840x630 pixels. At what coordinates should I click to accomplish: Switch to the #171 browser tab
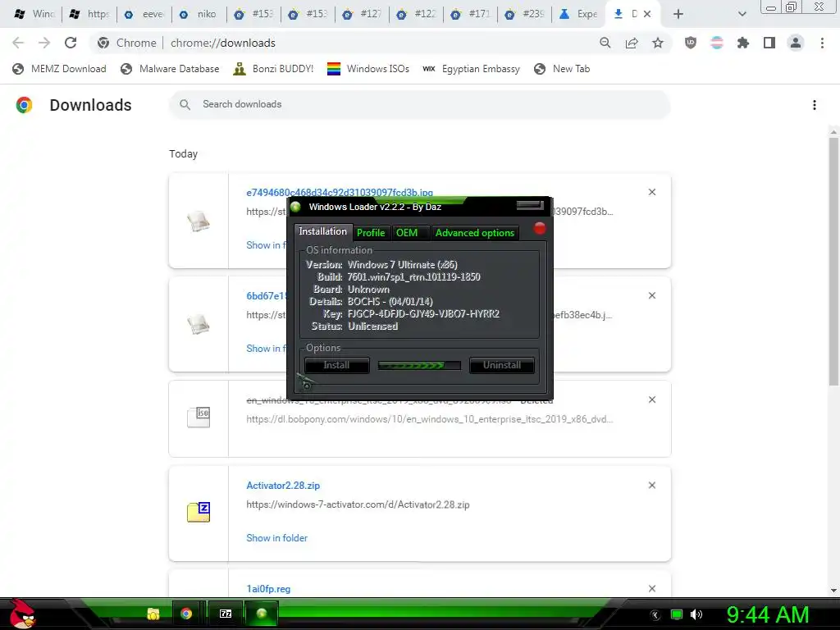pos(470,14)
